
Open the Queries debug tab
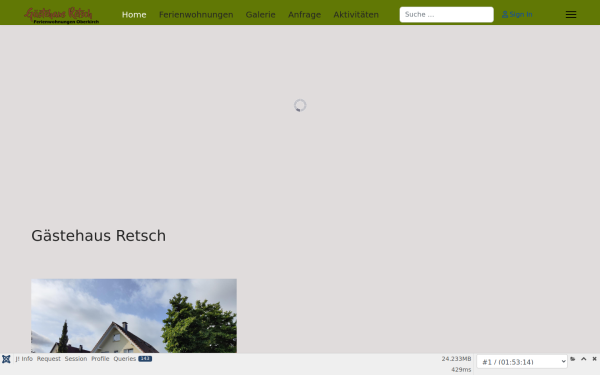(132, 359)
